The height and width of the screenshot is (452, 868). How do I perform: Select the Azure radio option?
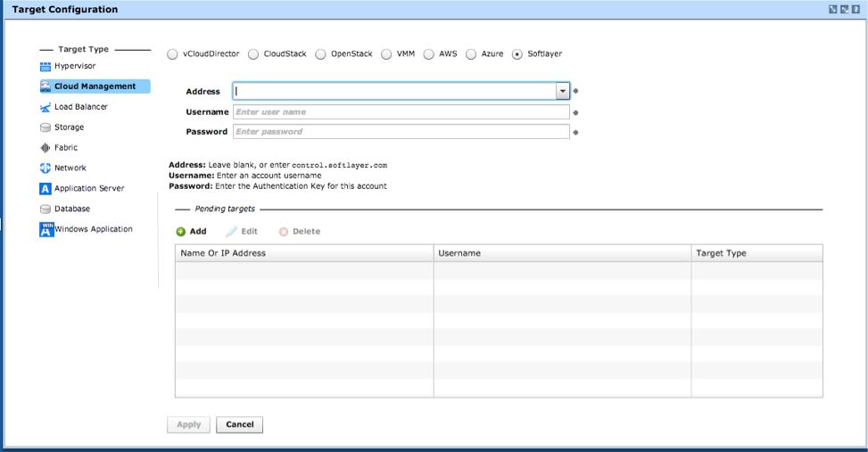471,54
